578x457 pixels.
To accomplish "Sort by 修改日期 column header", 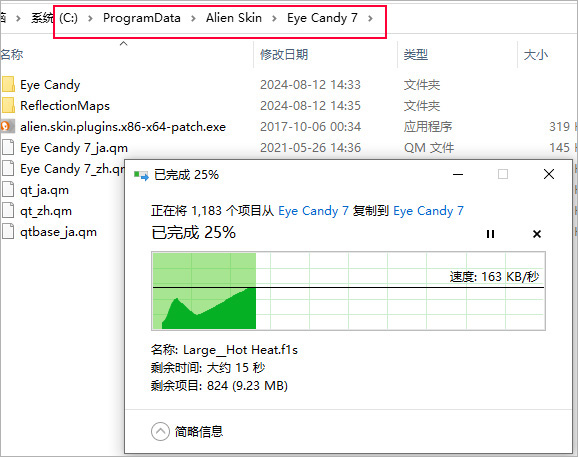I will (x=284, y=55).
